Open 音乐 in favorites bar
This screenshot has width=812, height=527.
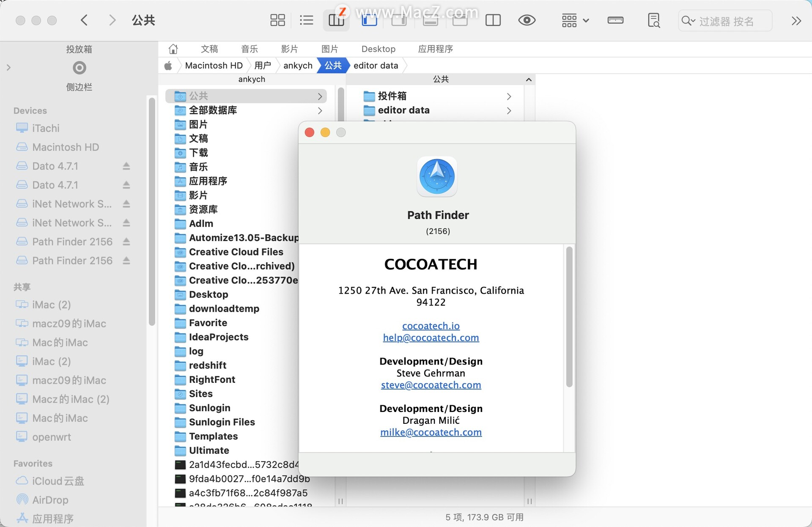tap(250, 49)
